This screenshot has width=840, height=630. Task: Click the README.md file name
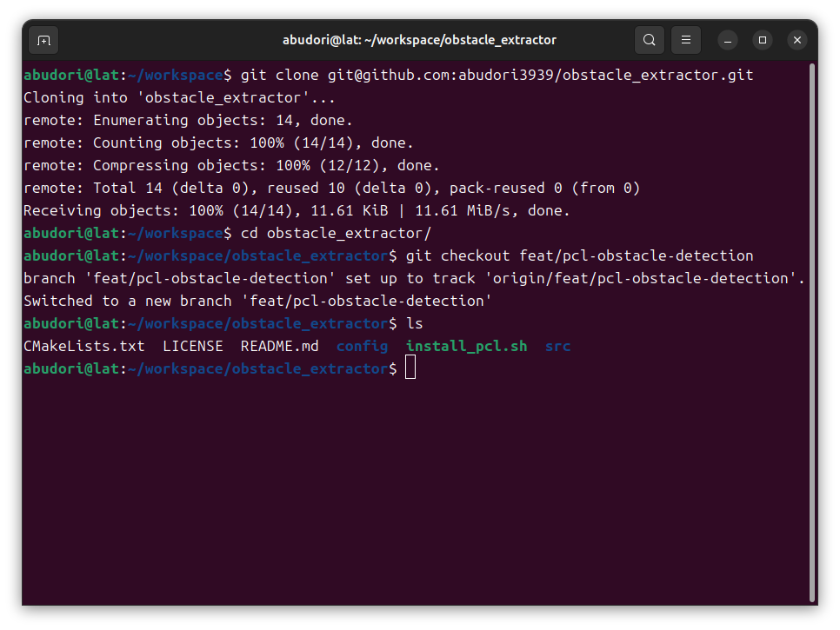tap(280, 347)
